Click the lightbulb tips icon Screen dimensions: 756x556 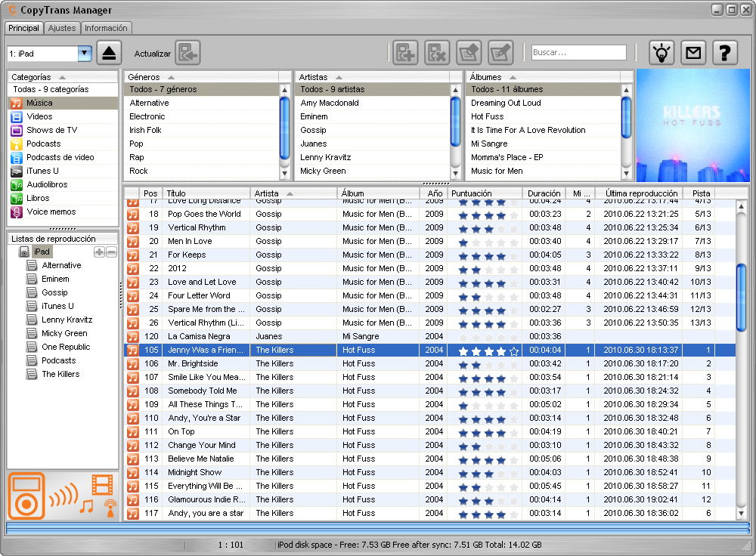[x=661, y=53]
